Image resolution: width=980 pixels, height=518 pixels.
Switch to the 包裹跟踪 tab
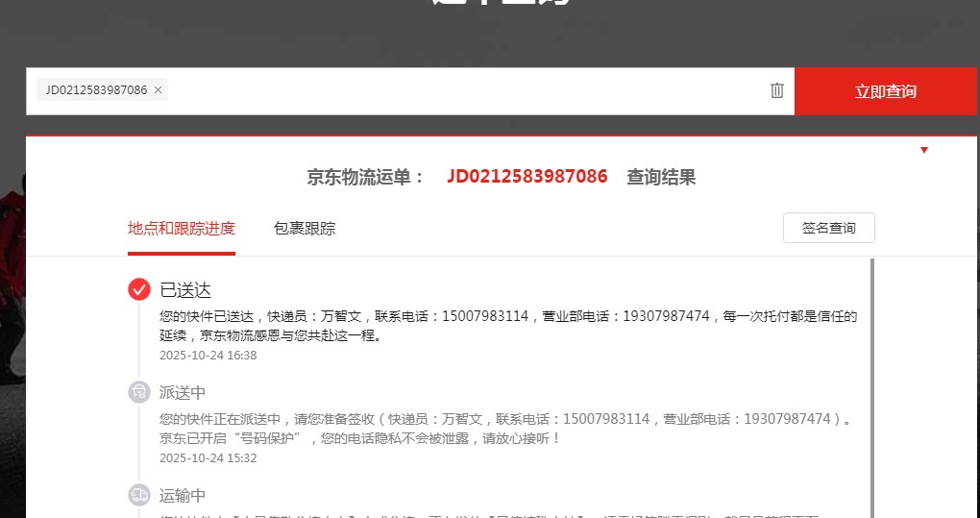click(305, 228)
